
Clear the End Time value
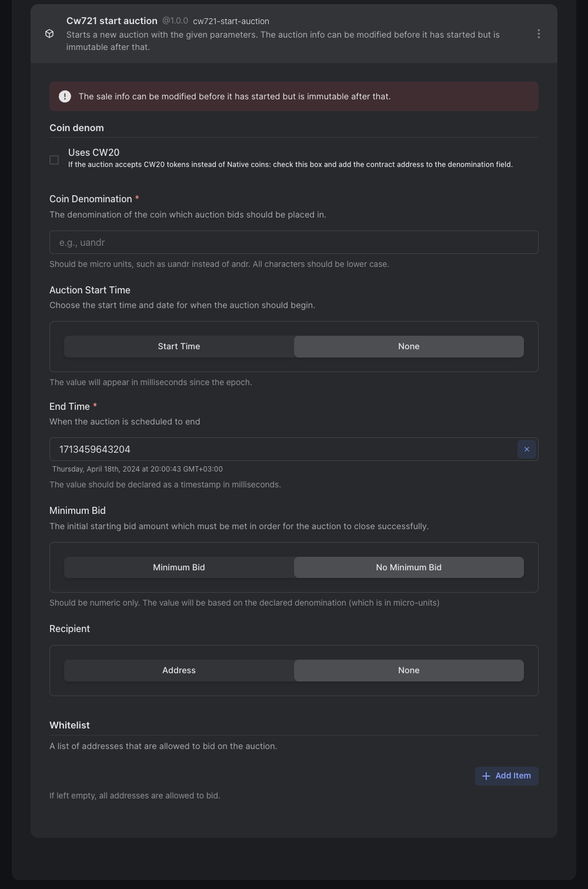526,449
